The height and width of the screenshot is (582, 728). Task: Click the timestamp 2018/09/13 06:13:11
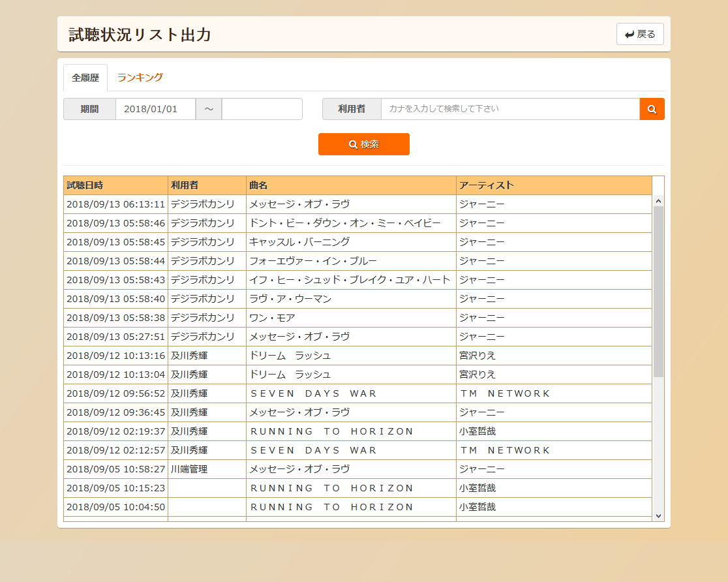pyautogui.click(x=115, y=204)
